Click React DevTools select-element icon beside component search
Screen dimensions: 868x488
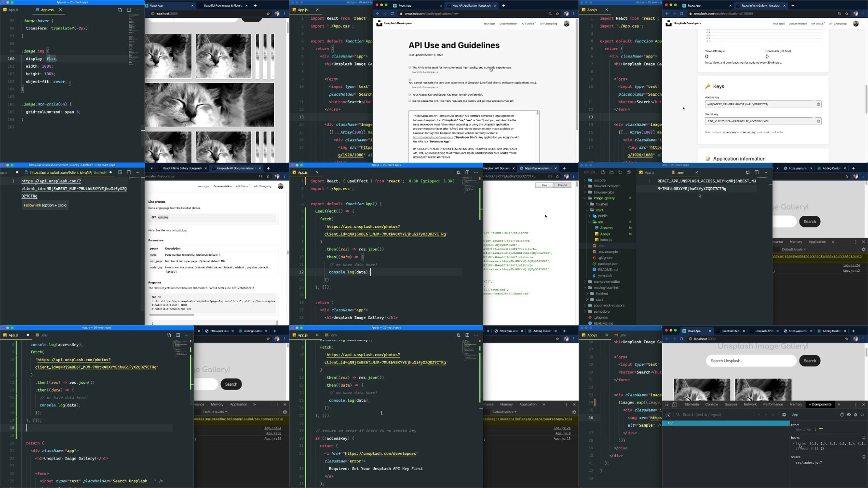[x=668, y=415]
